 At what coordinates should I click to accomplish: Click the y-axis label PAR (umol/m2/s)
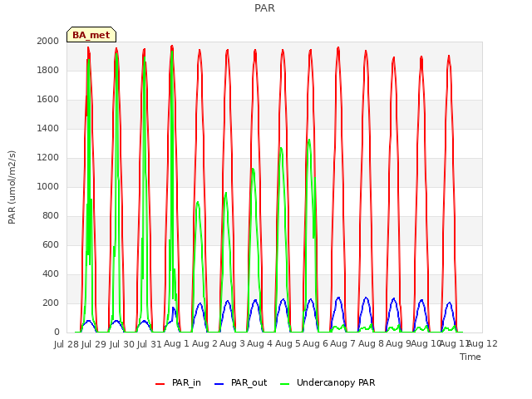pos(12,187)
